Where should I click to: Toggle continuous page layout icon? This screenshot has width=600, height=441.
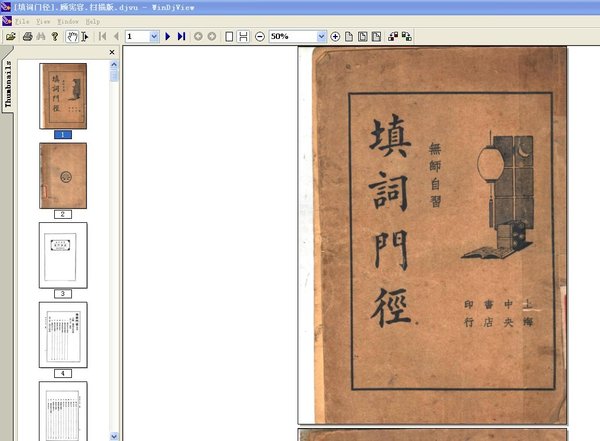coord(243,36)
